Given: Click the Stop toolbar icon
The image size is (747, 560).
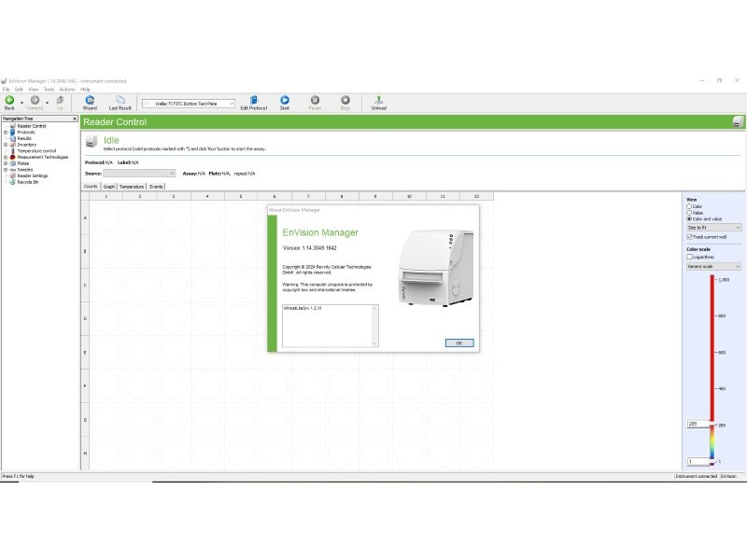Looking at the screenshot, I should [x=345, y=100].
